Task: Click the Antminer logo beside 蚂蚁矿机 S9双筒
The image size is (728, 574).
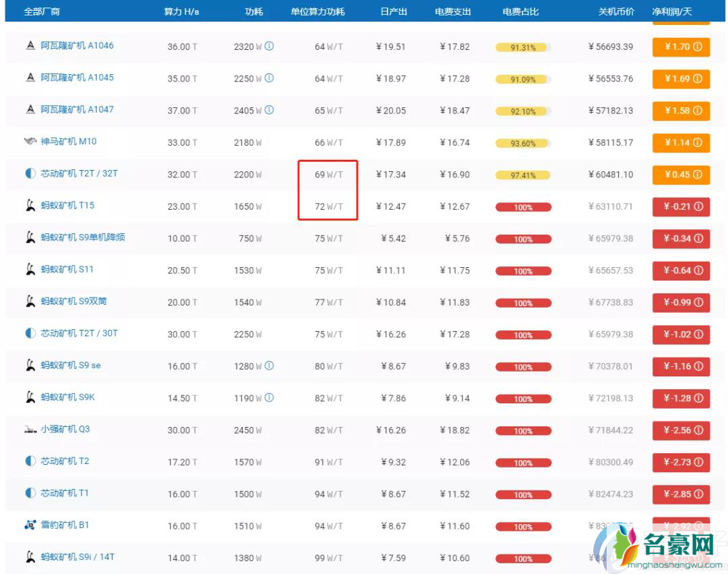Action: tap(30, 302)
